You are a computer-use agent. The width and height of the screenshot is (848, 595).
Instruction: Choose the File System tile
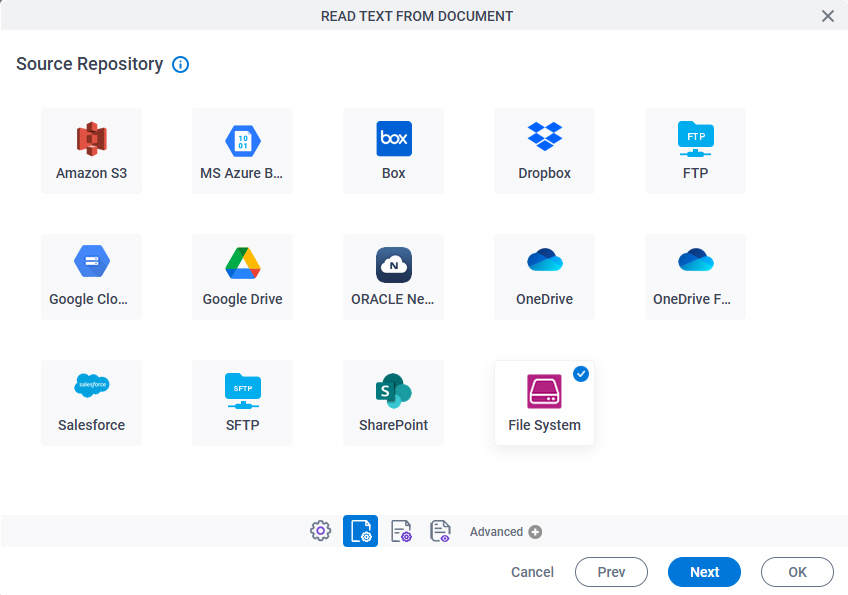544,403
